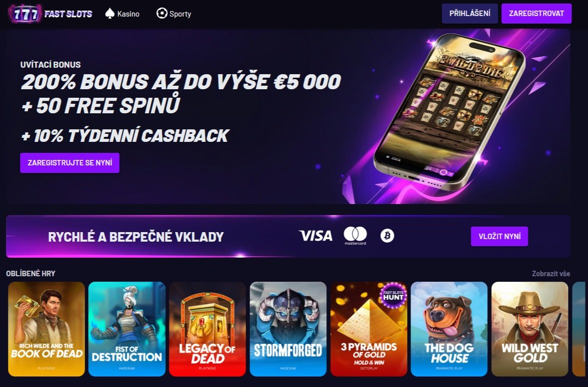Click the Fast Slots Hunt badge
Screen dimensions: 588x387
point(393,295)
